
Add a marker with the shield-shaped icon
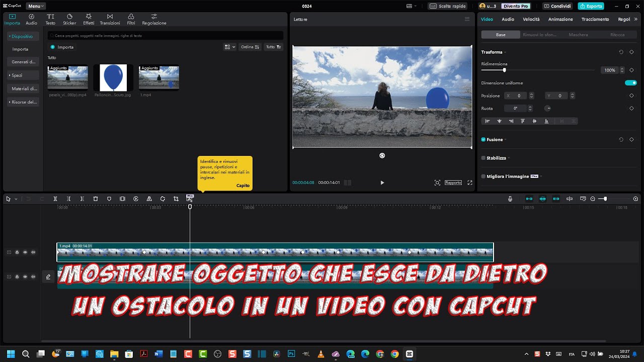109,199
